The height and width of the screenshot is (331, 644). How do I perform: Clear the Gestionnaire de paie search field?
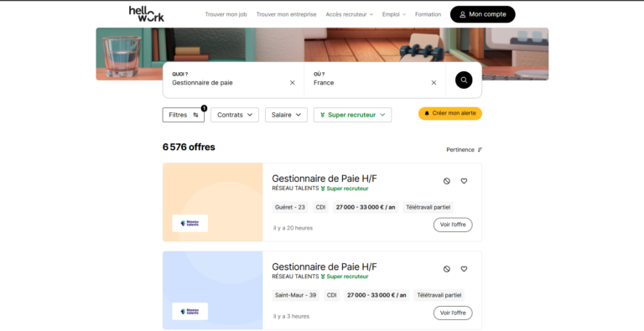tap(293, 83)
